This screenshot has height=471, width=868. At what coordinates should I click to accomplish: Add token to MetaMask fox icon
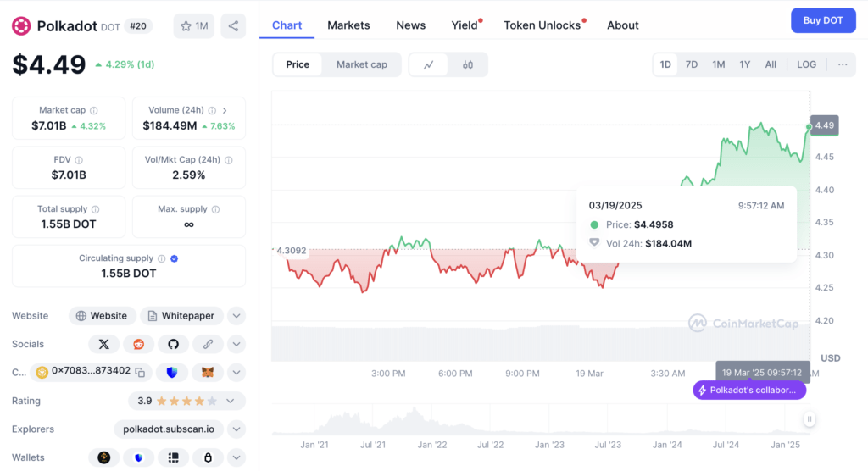(208, 373)
